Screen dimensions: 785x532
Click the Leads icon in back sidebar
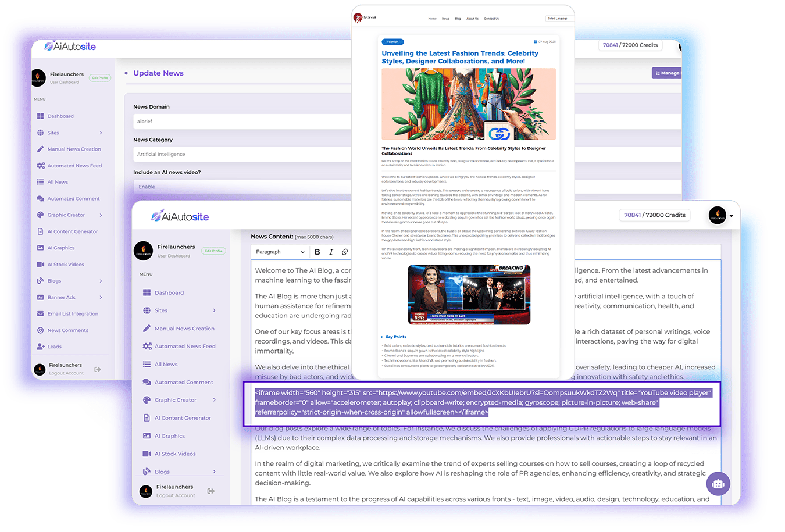coord(40,347)
